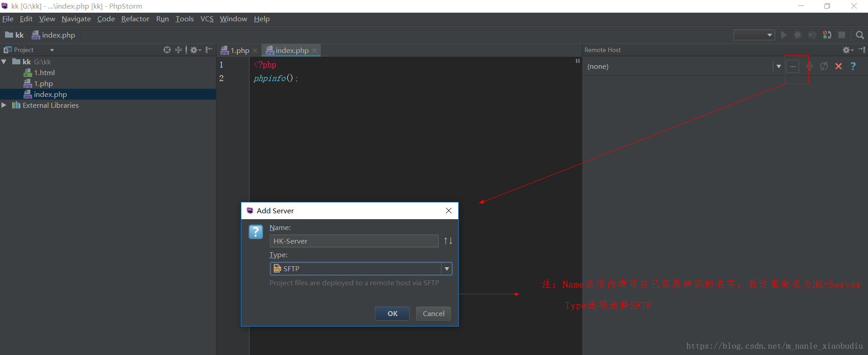Click the SFTP type icon in combo box
The width and height of the screenshot is (868, 355).
(278, 269)
